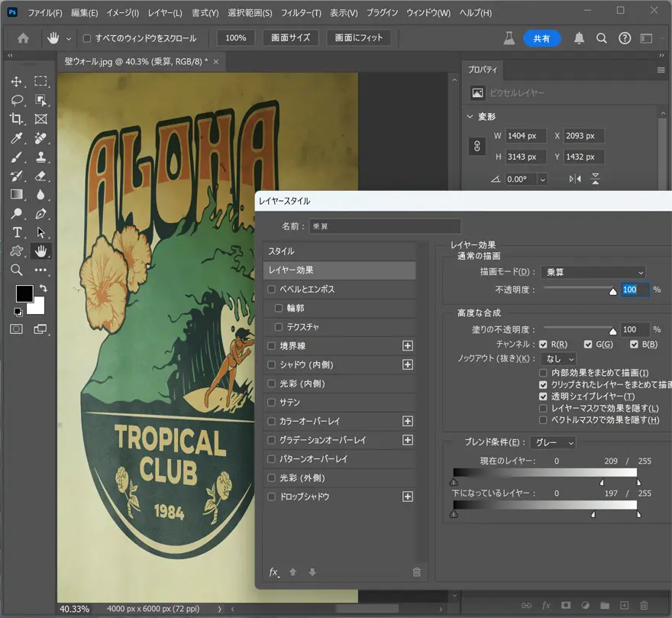Open the ブレンド条件 グレー dropdown
Viewport: 672px width, 618px height.
(554, 442)
